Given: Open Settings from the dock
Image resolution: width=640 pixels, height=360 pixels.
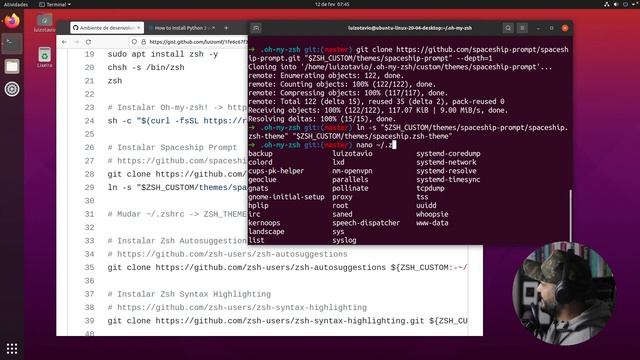Looking at the screenshot, I should (12, 89).
